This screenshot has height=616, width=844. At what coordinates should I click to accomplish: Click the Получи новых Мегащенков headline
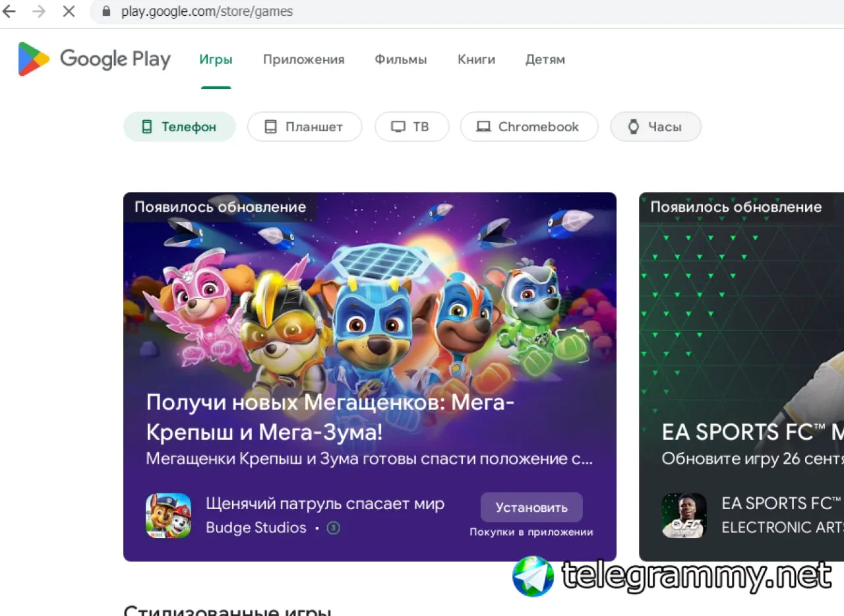pos(330,417)
